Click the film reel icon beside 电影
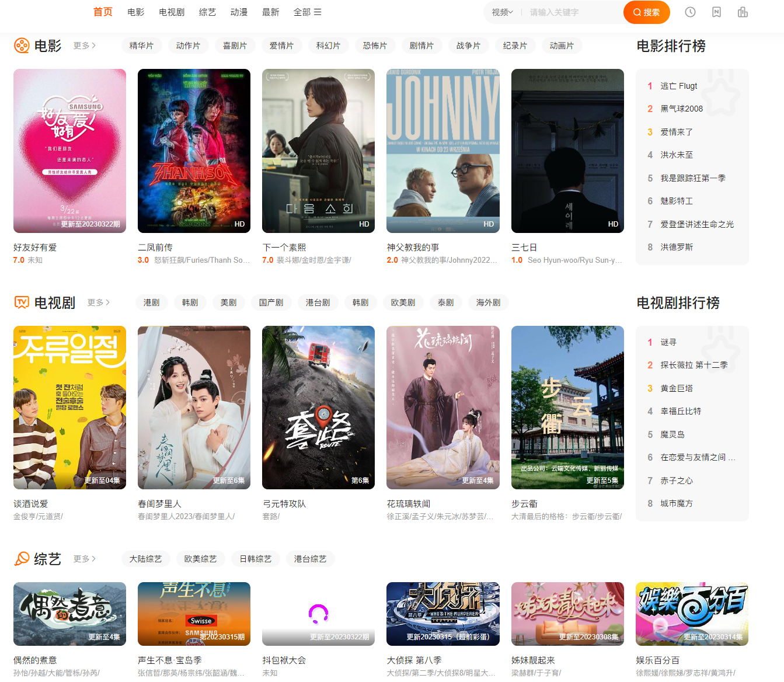The width and height of the screenshot is (784, 682). [x=22, y=46]
